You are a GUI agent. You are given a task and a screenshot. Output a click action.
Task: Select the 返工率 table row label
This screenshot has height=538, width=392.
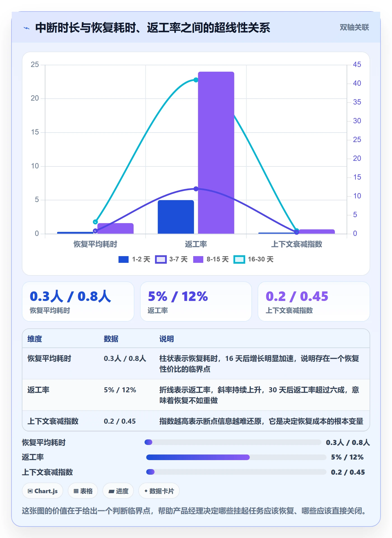coord(38,390)
